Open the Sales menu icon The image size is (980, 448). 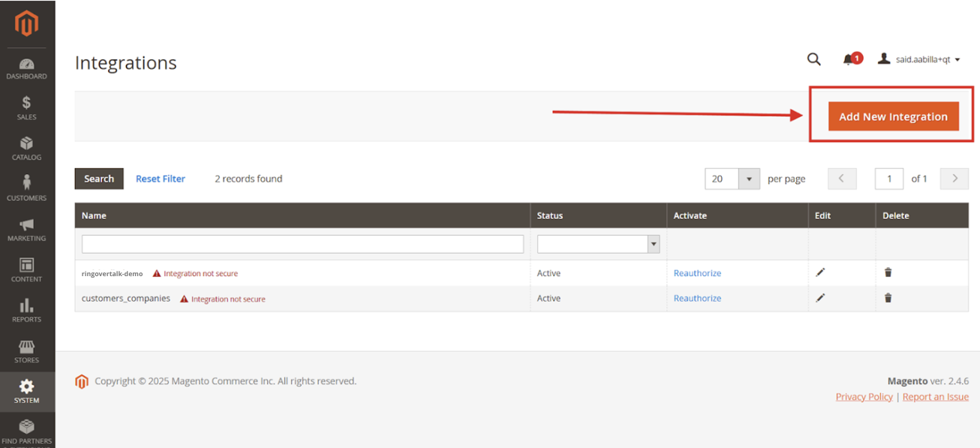tap(27, 108)
